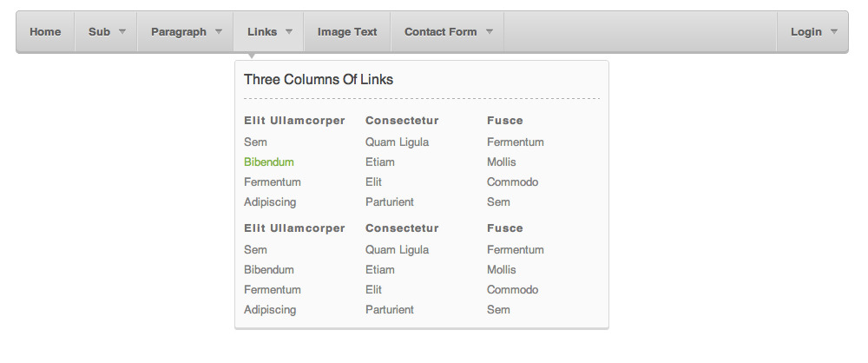Click the Links menu dropdown arrow

(289, 31)
